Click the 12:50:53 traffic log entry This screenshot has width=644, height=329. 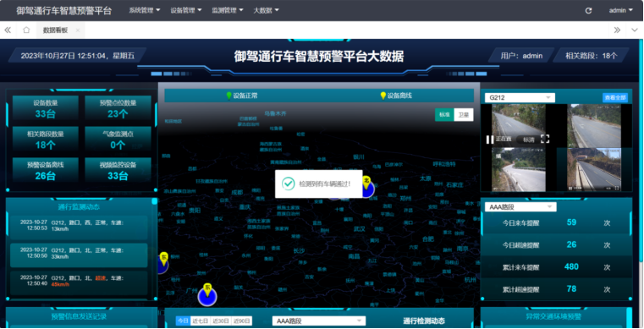(x=79, y=228)
